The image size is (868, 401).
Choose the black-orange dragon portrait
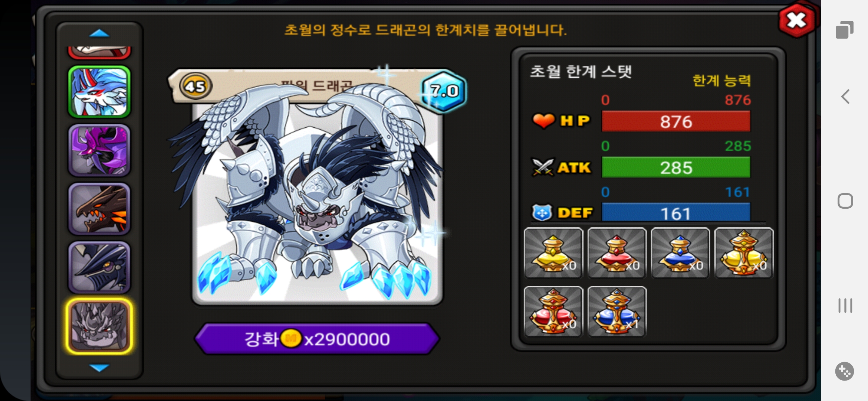tap(99, 209)
